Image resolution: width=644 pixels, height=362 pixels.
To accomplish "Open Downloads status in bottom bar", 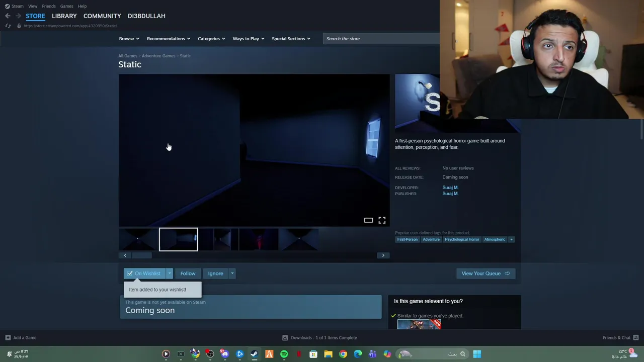I will [x=319, y=338].
